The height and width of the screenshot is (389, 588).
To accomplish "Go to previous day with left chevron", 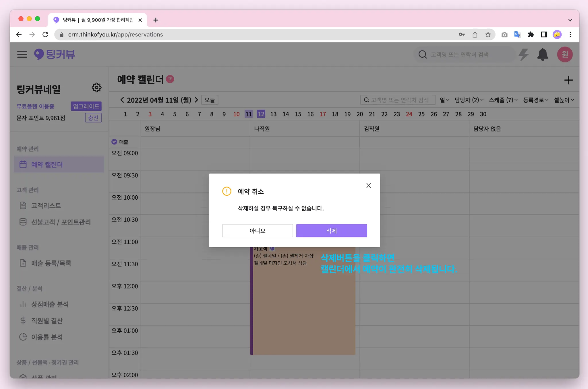I will pos(122,100).
